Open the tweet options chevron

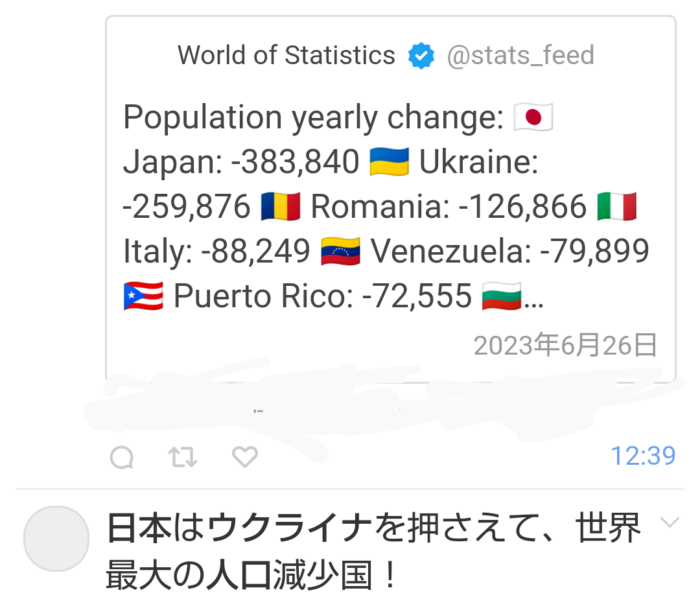(x=669, y=522)
